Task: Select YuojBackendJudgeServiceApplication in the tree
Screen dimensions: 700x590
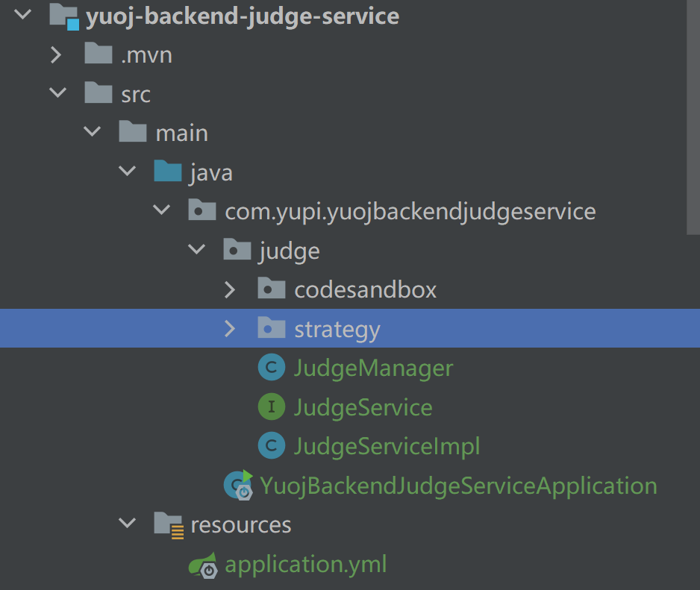Action: tap(458, 486)
